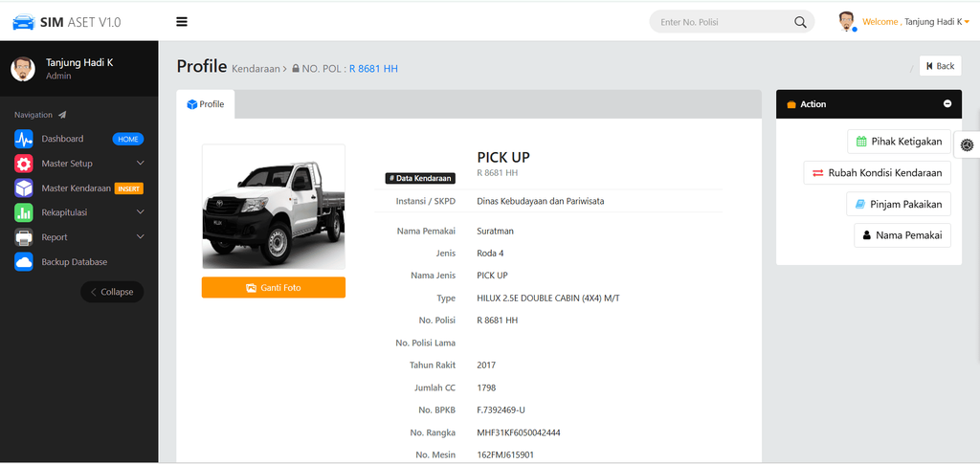
Task: Click the sidebar profile avatar
Action: pos(23,69)
